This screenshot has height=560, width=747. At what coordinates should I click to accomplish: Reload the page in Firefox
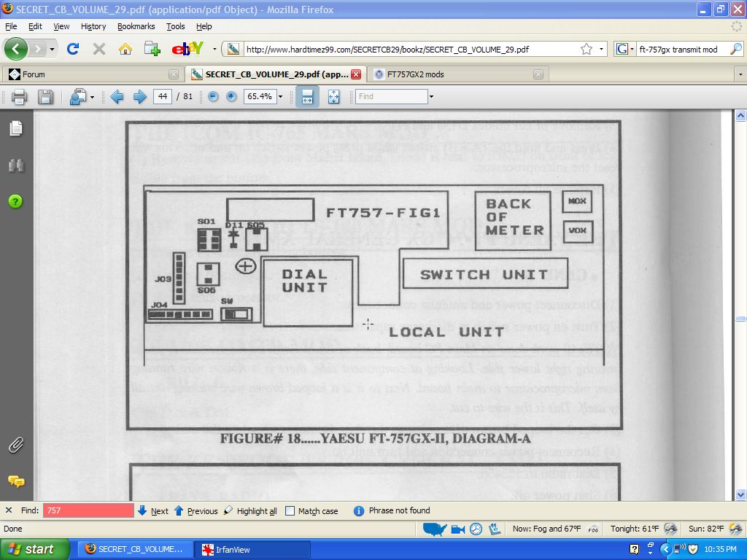point(72,50)
